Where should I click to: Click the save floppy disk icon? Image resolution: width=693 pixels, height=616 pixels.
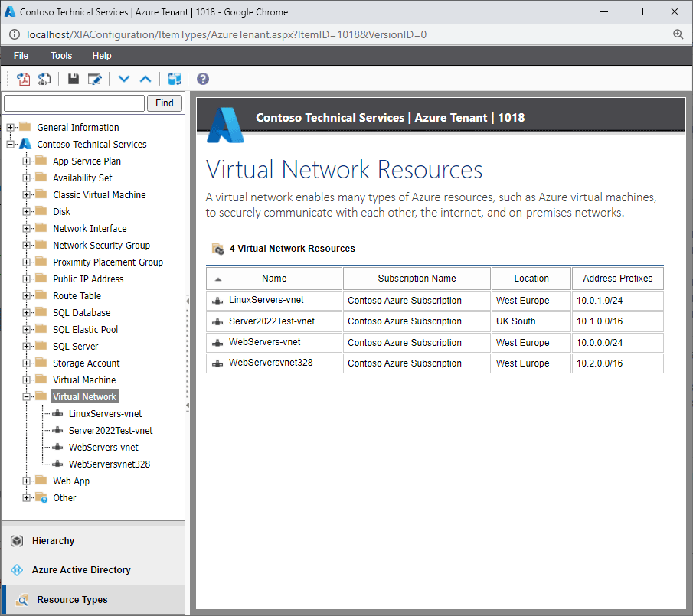point(74,79)
